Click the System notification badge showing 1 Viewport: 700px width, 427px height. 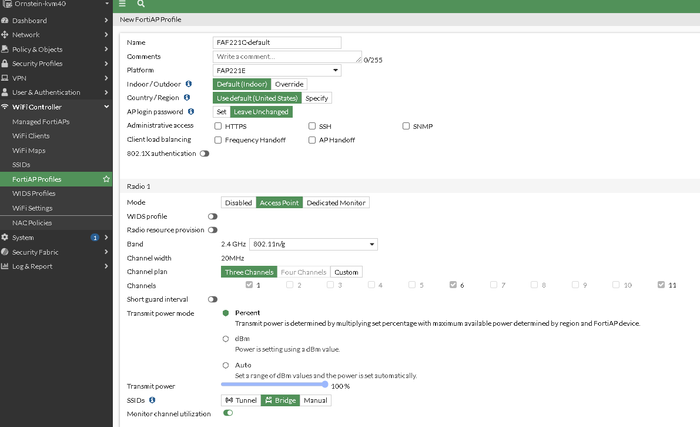coord(95,238)
